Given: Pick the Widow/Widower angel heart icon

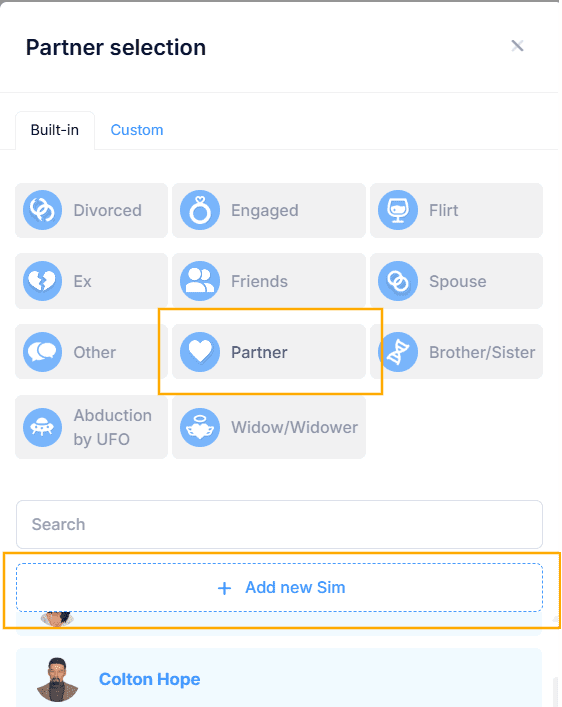Looking at the screenshot, I should [x=200, y=427].
